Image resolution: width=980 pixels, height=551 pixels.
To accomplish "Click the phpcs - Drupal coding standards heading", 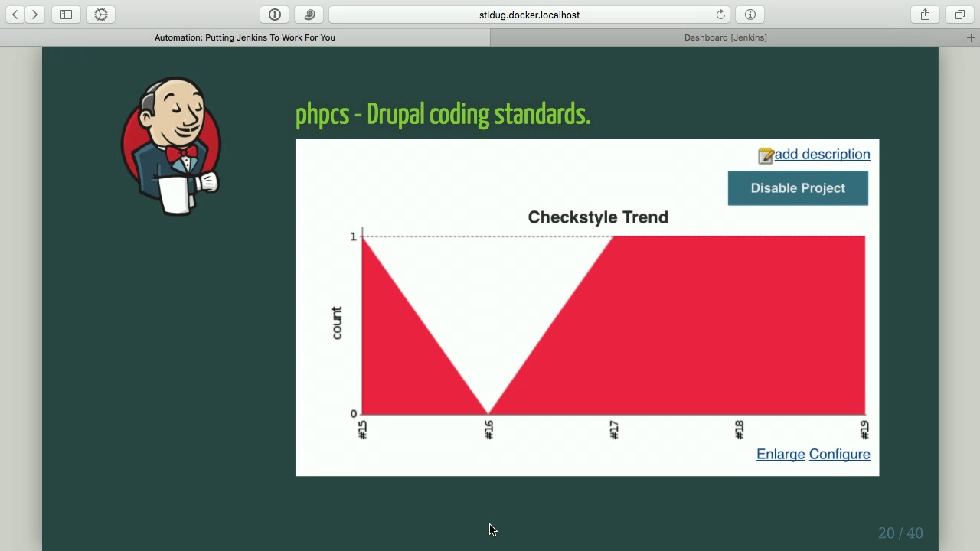I will (443, 115).
